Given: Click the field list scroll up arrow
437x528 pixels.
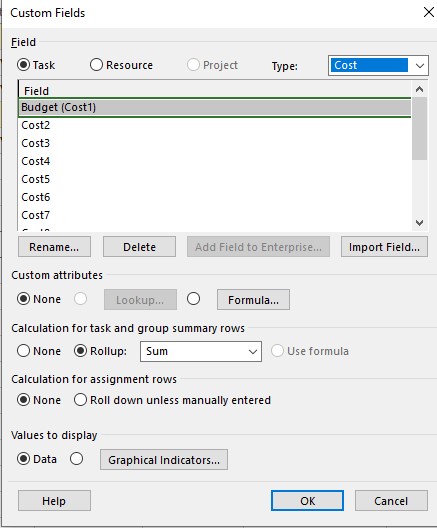Looking at the screenshot, I should click(419, 89).
